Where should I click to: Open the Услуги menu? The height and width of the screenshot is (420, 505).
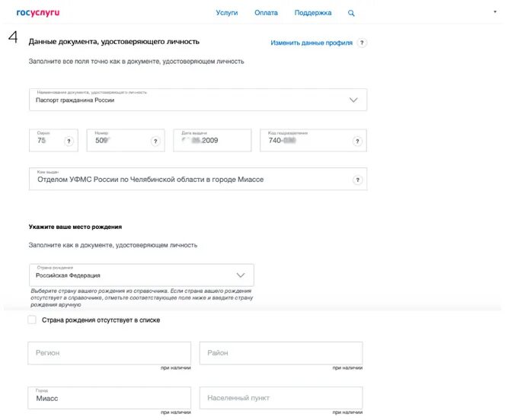tap(227, 13)
